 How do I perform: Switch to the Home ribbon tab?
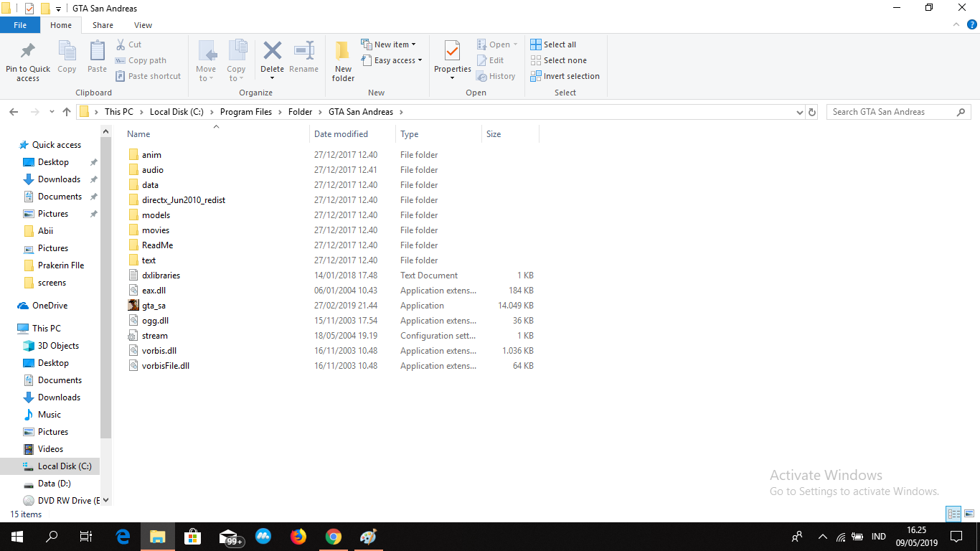click(61, 25)
